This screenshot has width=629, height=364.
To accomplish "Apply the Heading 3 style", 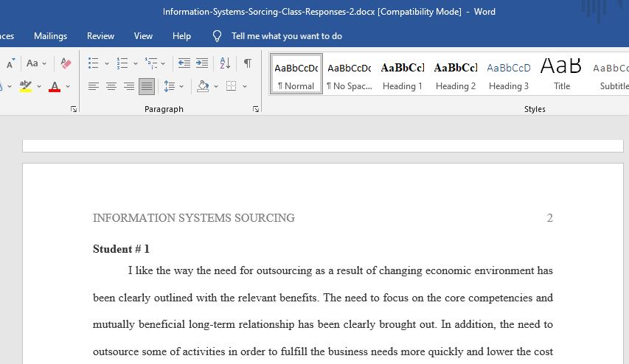I will [509, 74].
